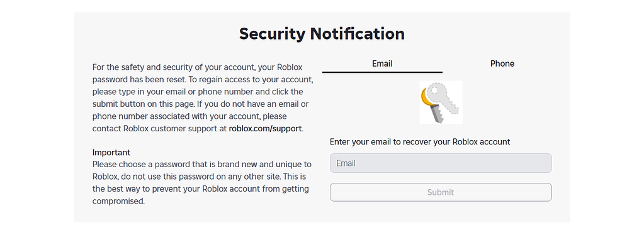Click the Security Notification heading
The height and width of the screenshot is (235, 644).
click(x=322, y=34)
